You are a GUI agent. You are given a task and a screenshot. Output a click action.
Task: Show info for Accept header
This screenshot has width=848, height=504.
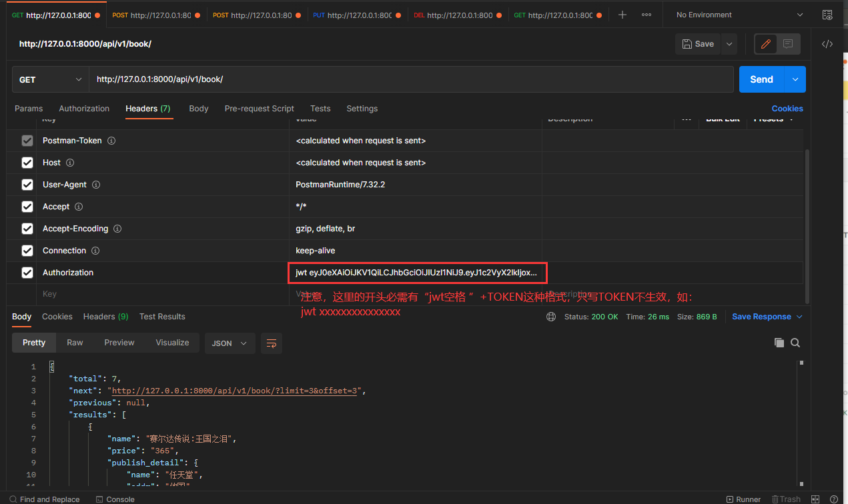[79, 207]
